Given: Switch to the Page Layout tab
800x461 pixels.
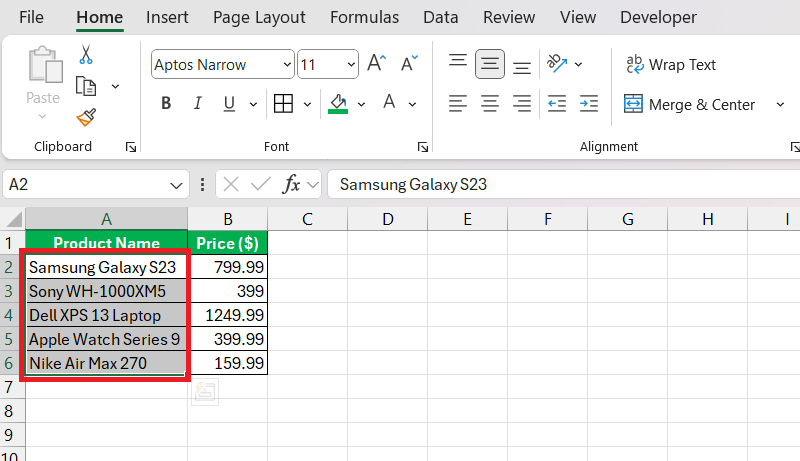Looking at the screenshot, I should (x=259, y=17).
